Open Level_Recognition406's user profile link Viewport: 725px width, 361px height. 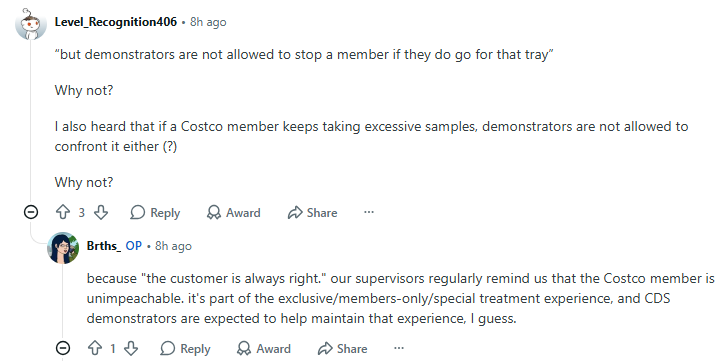[x=116, y=22]
